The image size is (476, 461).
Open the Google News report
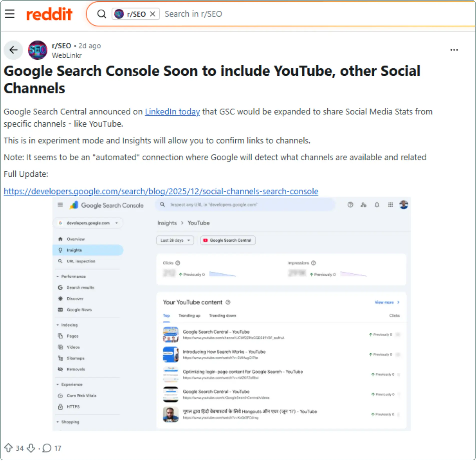coord(79,310)
